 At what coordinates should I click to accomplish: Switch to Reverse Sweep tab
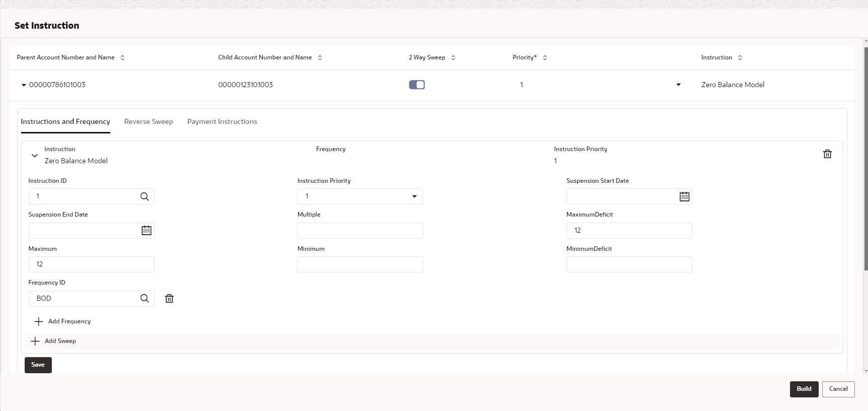click(x=148, y=121)
